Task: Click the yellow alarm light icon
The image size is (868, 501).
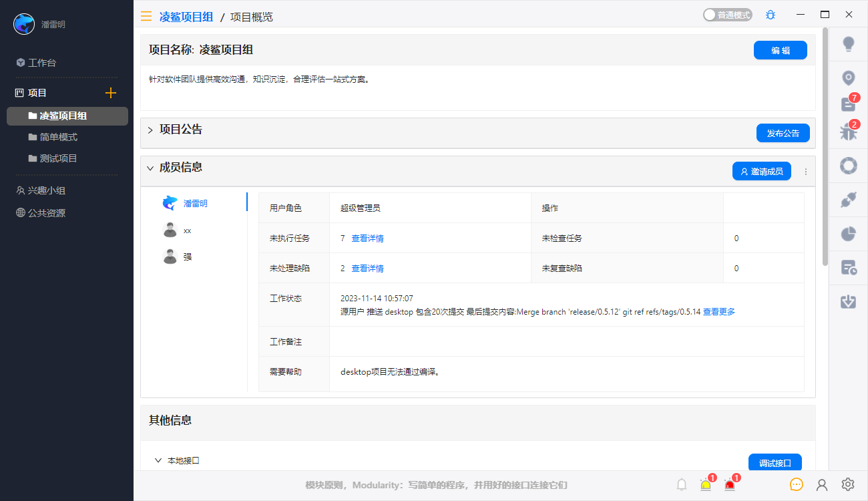Action: coord(706,485)
